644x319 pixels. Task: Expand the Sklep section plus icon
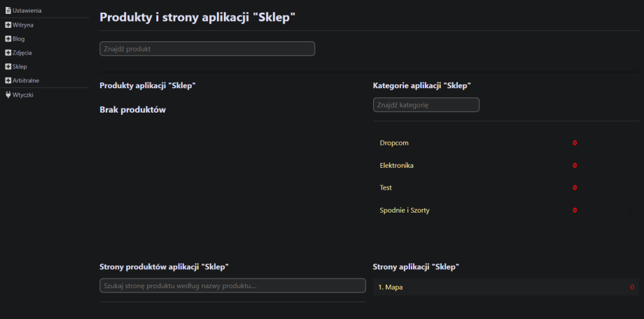coord(8,66)
